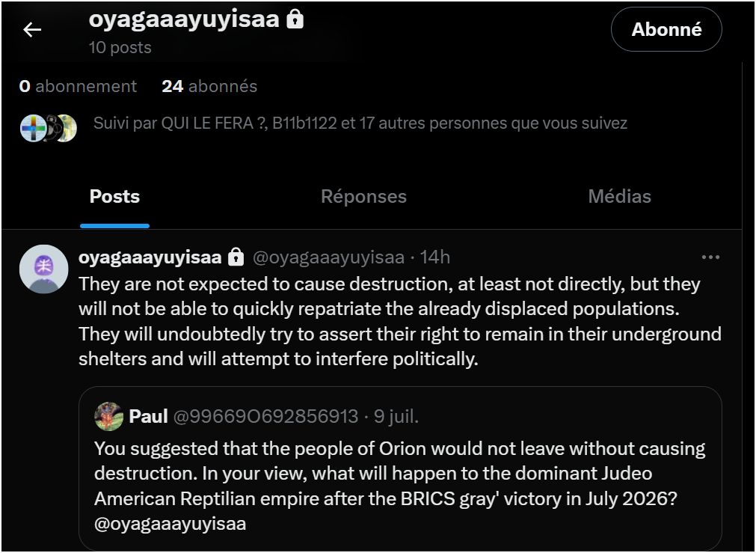This screenshot has width=756, height=553.
Task: Open the three-dot post options menu
Action: 710,257
